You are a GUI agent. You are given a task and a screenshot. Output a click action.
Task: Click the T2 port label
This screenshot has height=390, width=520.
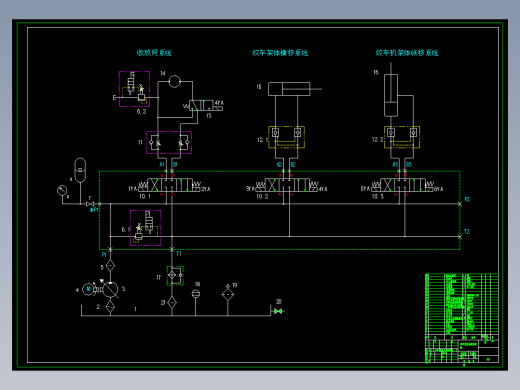[467, 232]
